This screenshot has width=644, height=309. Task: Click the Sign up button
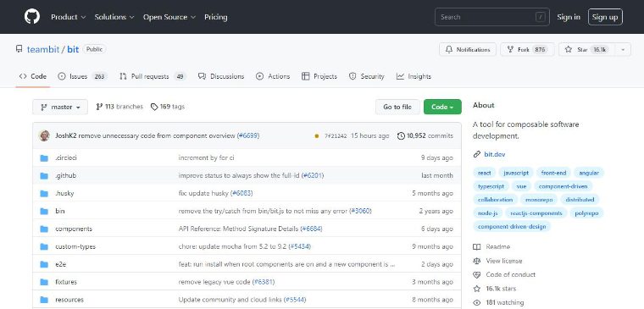(605, 17)
